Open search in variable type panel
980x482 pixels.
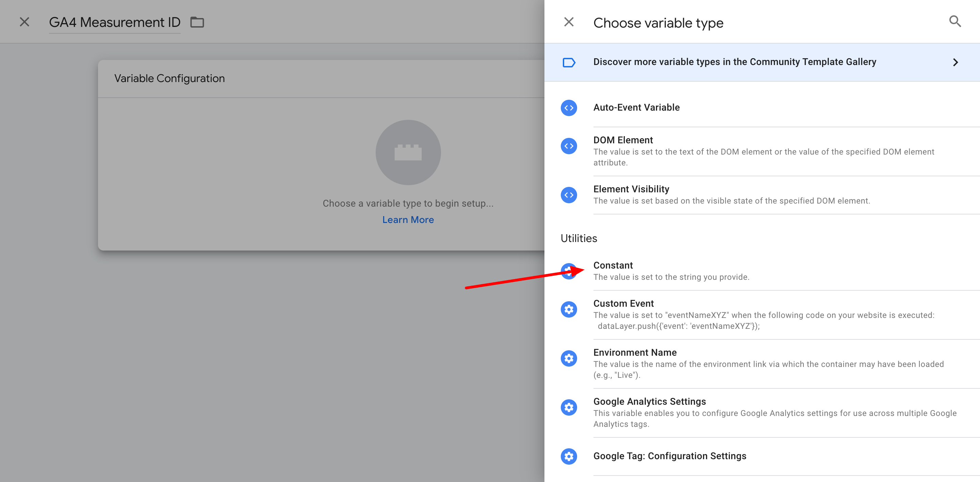955,21
